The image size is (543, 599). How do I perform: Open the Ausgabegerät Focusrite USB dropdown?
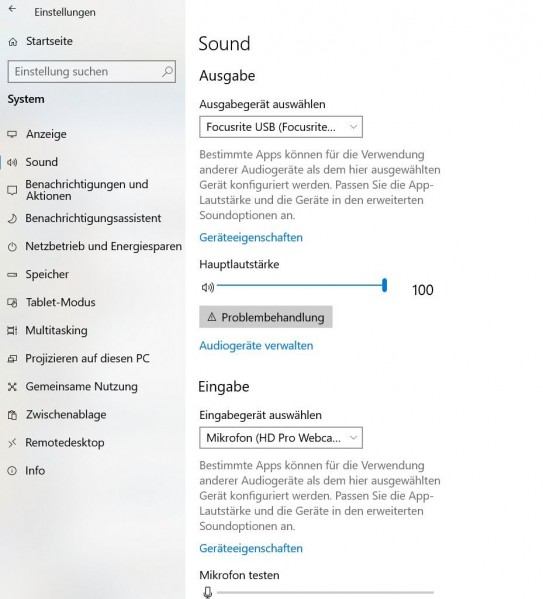[x=281, y=127]
